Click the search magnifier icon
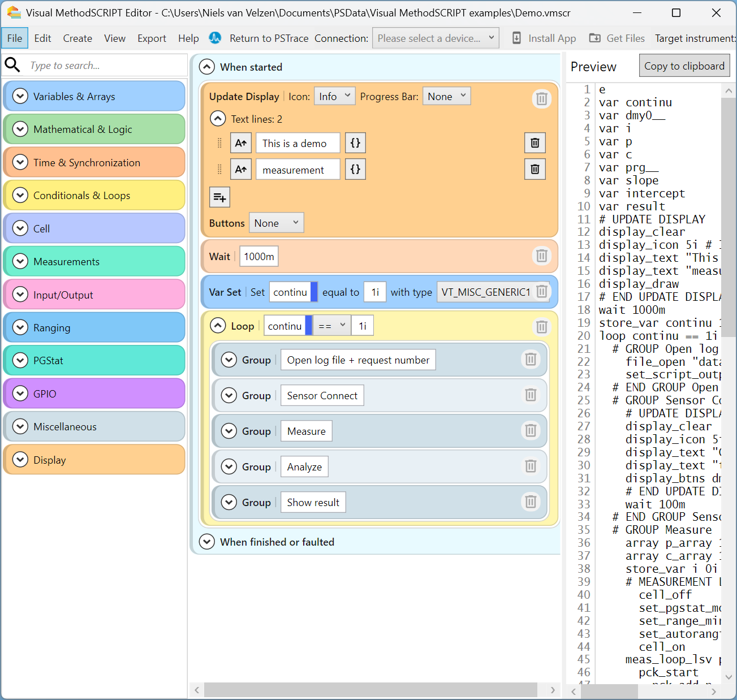The image size is (737, 700). 12,65
